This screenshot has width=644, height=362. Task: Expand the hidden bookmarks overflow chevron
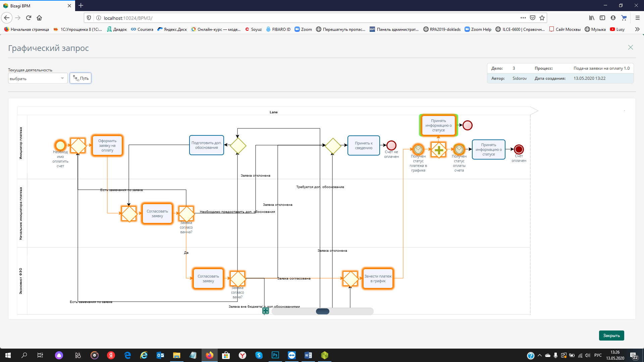[637, 29]
